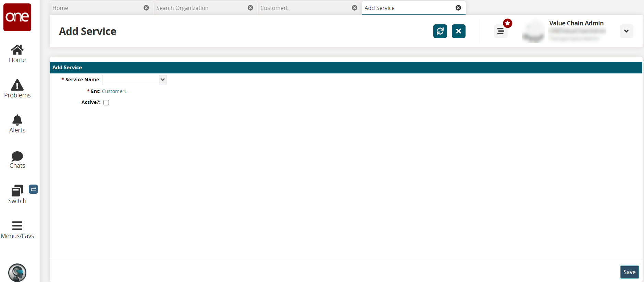644x282 pixels.
Task: Expand the user account dropdown chevron
Action: pyautogui.click(x=627, y=31)
